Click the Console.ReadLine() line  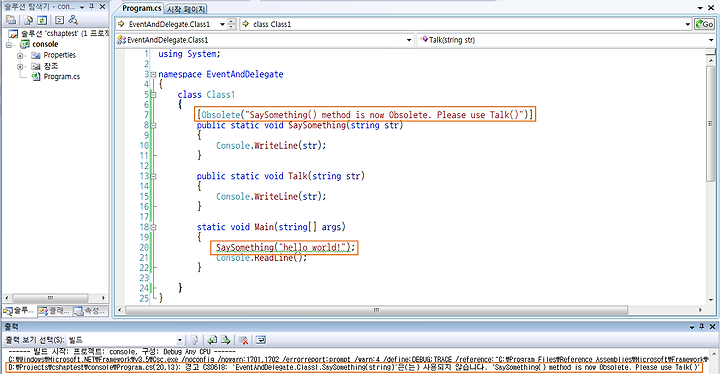click(x=261, y=258)
